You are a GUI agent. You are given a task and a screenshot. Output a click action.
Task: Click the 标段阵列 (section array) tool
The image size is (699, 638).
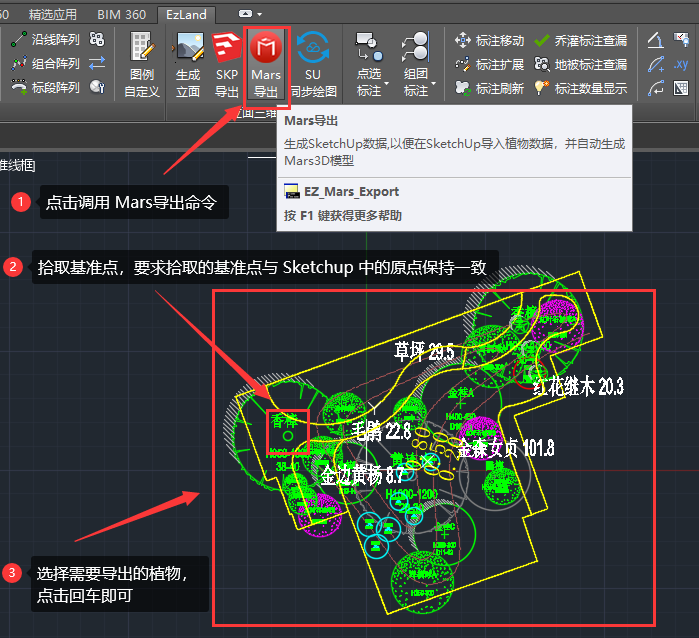(45, 87)
